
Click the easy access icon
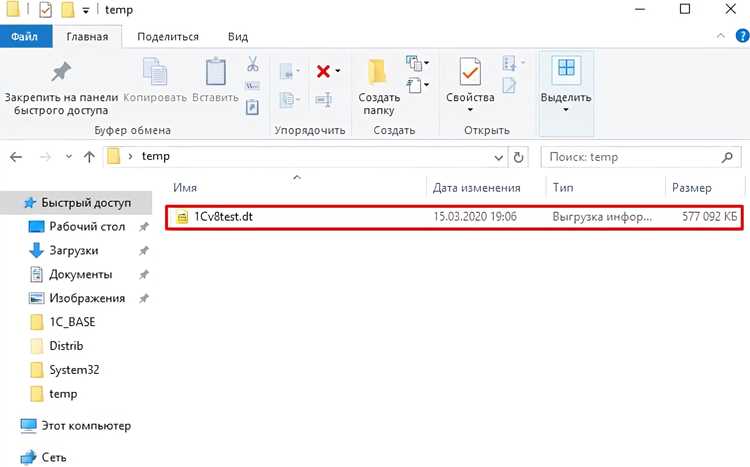click(414, 86)
